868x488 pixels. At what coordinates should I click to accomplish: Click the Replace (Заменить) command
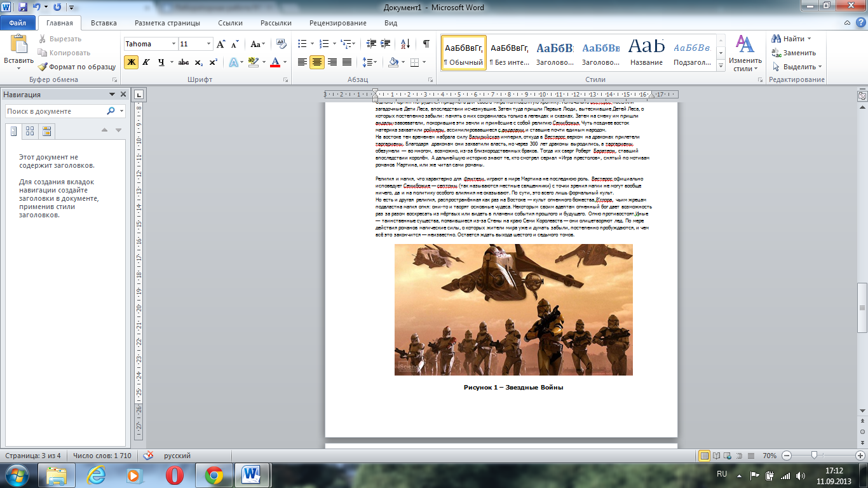coord(793,53)
